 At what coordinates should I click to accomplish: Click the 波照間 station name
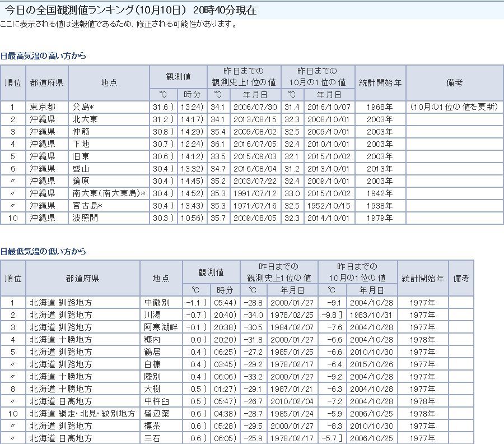pos(85,218)
